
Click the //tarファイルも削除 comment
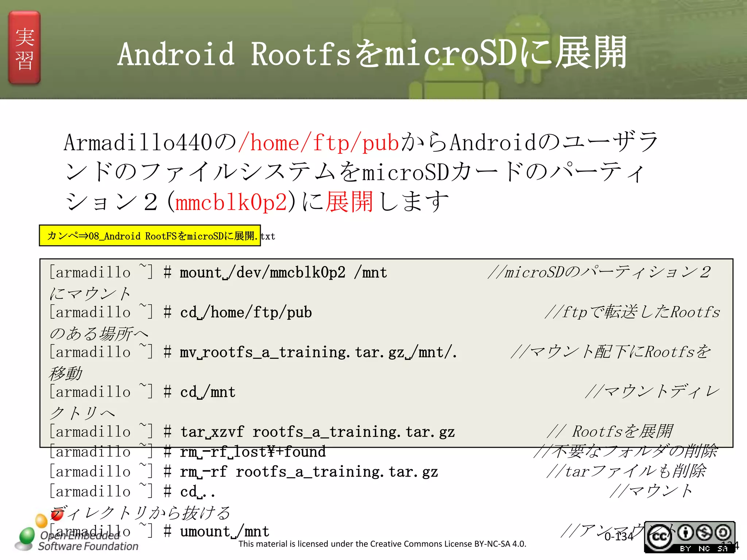coord(626,471)
